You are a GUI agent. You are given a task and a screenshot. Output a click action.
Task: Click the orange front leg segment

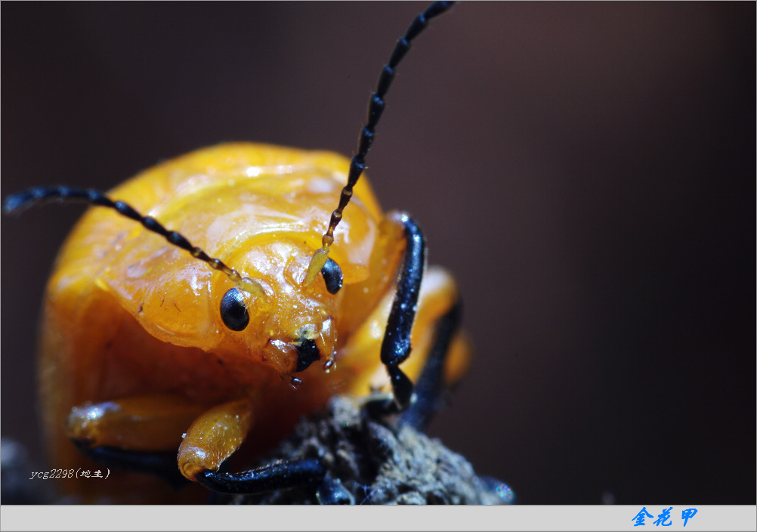pos(214,438)
